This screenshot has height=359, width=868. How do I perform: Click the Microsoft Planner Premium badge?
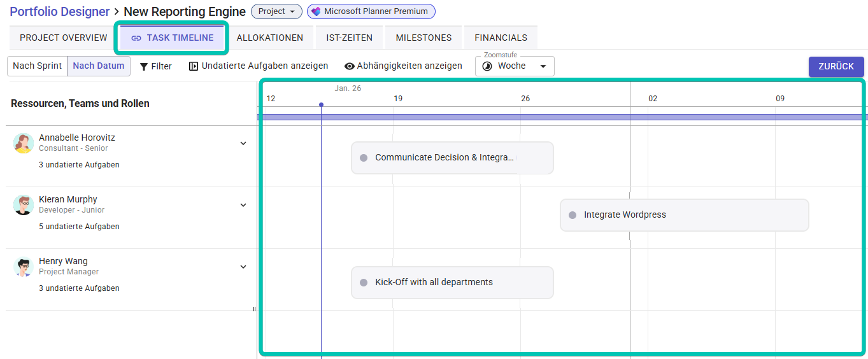(x=371, y=11)
